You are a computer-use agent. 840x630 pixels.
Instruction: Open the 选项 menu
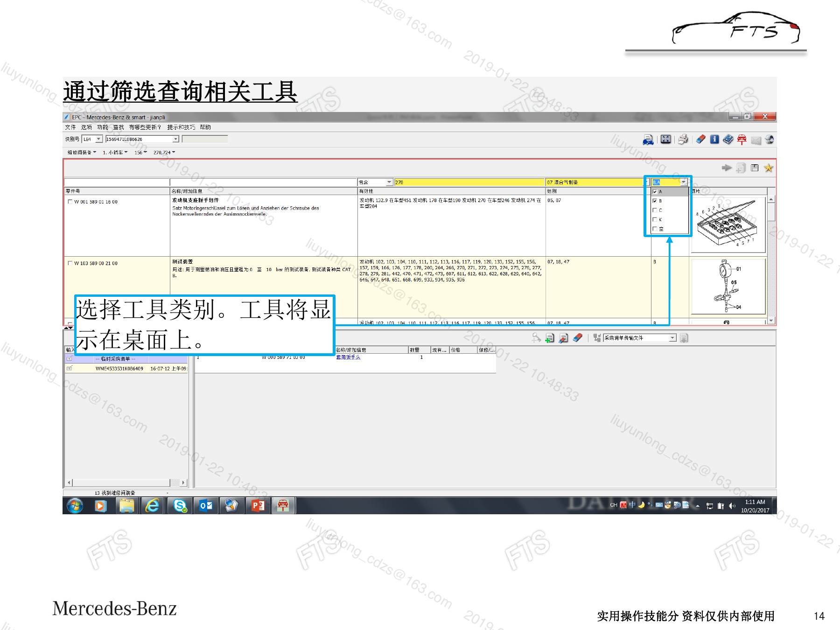[x=86, y=127]
